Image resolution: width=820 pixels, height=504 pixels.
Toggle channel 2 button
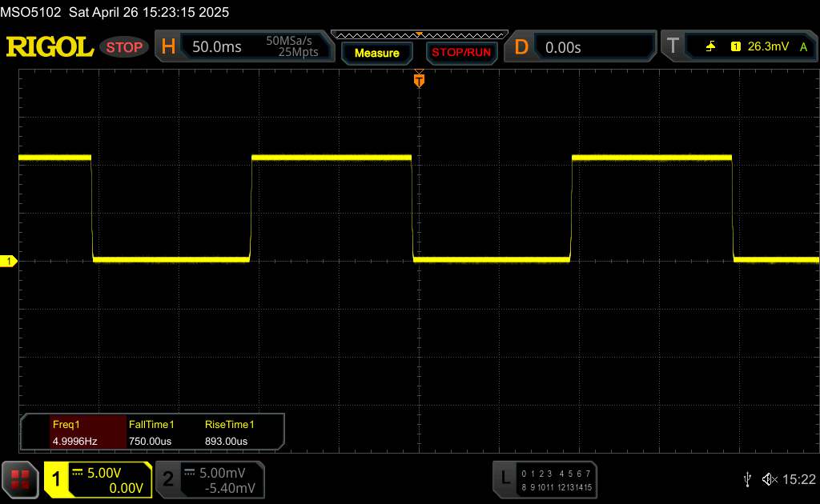168,479
